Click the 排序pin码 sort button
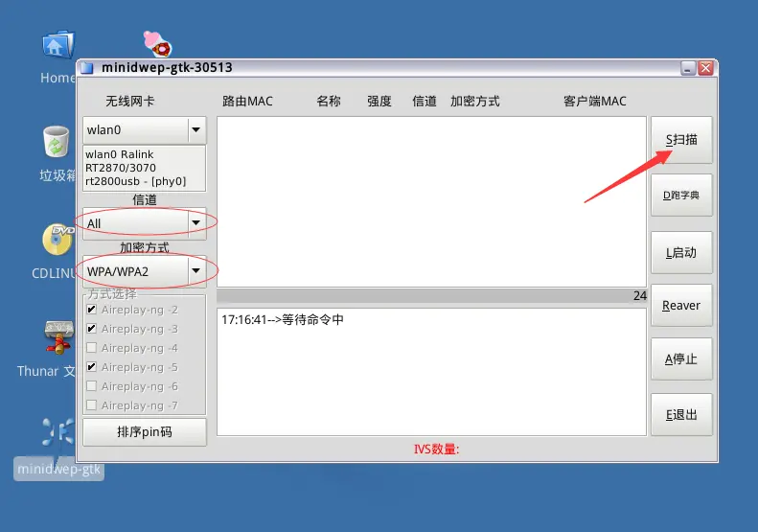Image resolution: width=758 pixels, height=532 pixels. (145, 432)
